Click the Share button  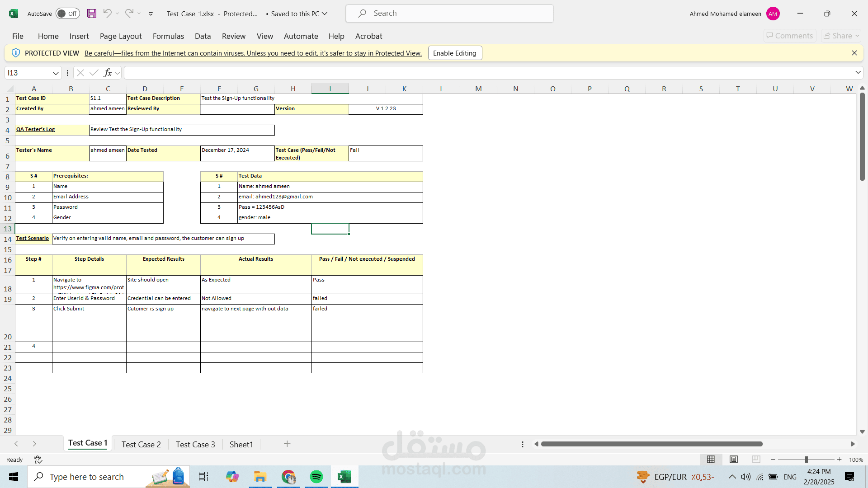841,36
